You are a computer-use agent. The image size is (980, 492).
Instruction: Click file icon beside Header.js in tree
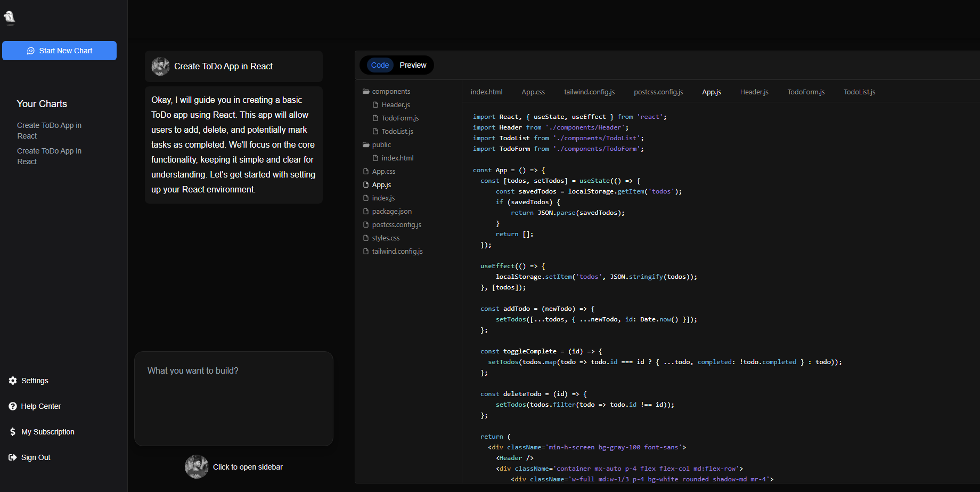pyautogui.click(x=375, y=105)
